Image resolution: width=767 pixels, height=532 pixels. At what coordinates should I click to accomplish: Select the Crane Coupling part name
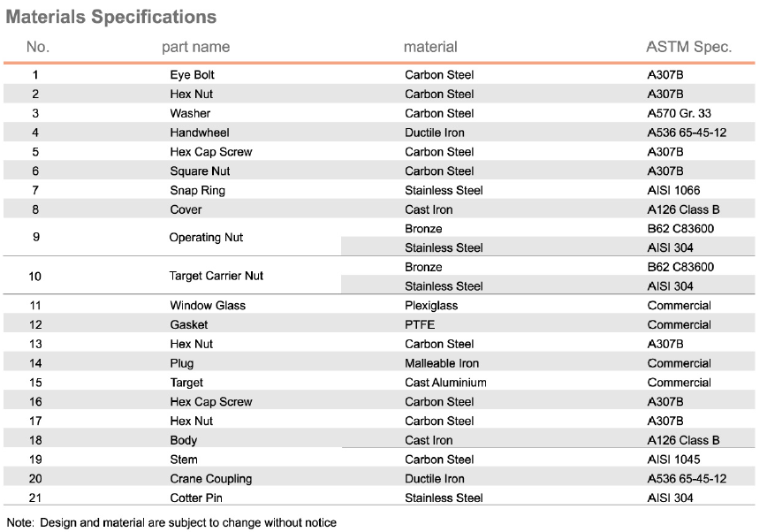[210, 479]
